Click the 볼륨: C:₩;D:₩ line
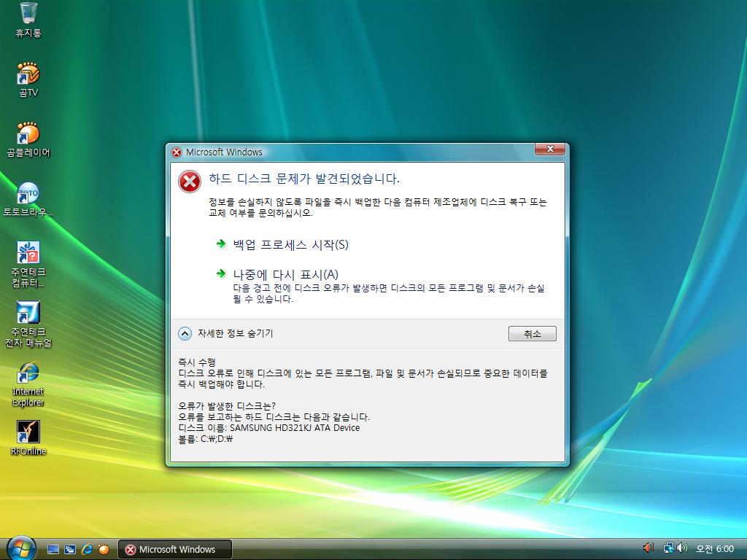 pyautogui.click(x=205, y=439)
